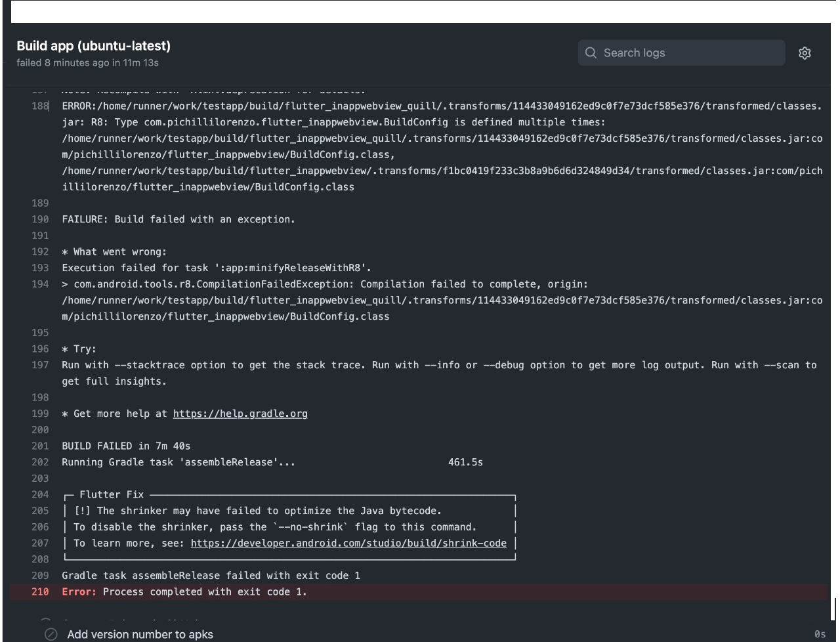The image size is (840, 642).
Task: Select log line number 204
Action: click(x=40, y=494)
